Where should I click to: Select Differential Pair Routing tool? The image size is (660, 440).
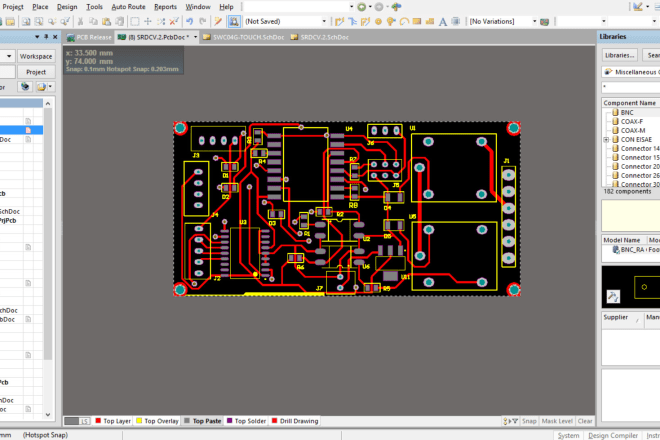pos(352,21)
